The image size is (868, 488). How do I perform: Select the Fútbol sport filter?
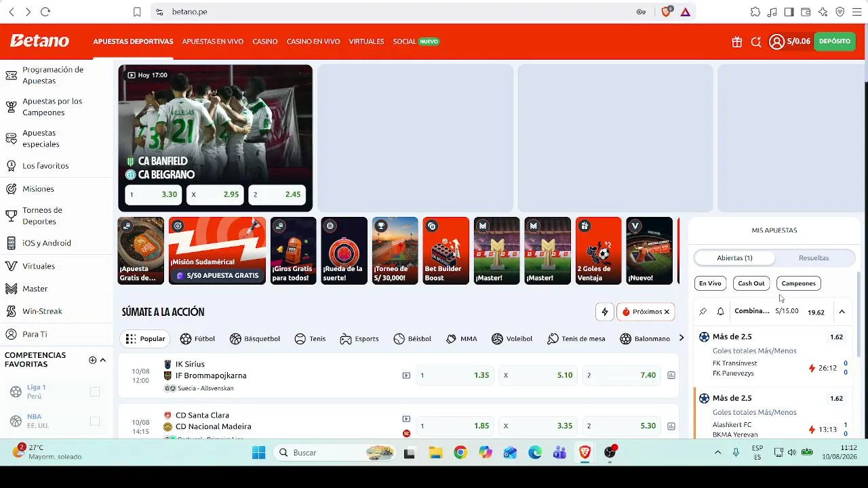coord(197,339)
